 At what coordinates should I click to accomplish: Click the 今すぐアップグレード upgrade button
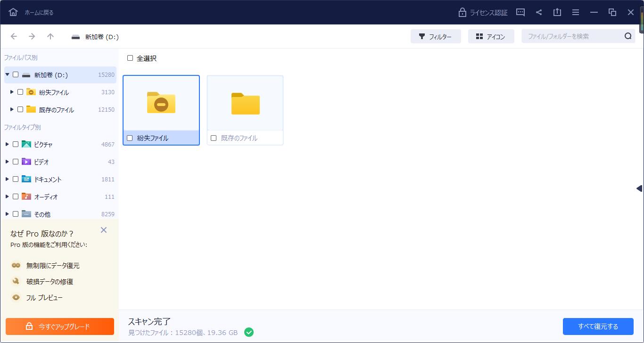(x=59, y=326)
